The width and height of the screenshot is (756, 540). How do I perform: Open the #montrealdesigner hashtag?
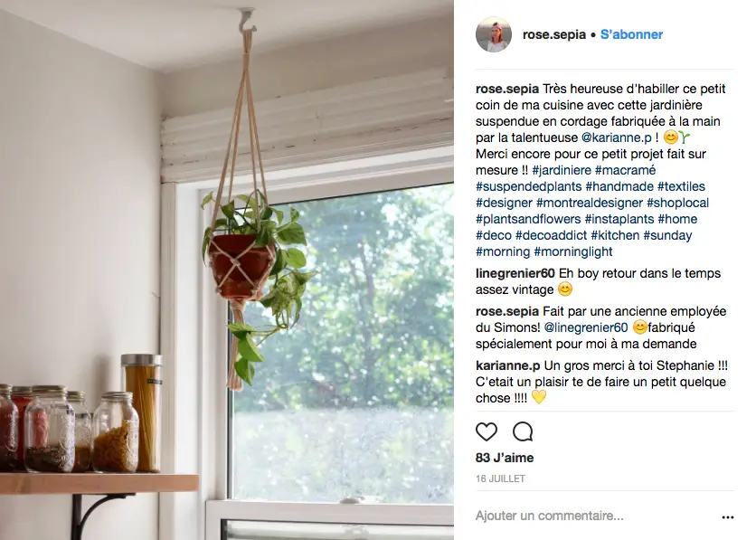(x=590, y=203)
